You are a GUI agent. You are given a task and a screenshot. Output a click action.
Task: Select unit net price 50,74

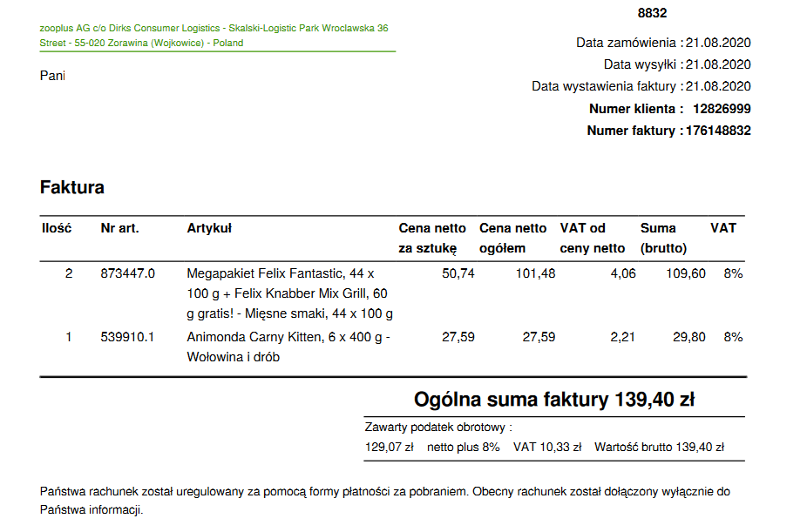pyautogui.click(x=458, y=273)
